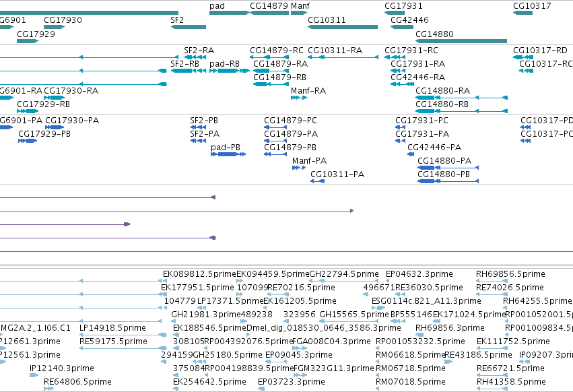Image resolution: width=573 pixels, height=392 pixels.
Task: Select the CG14879-PA protein label
Action: click(x=292, y=134)
